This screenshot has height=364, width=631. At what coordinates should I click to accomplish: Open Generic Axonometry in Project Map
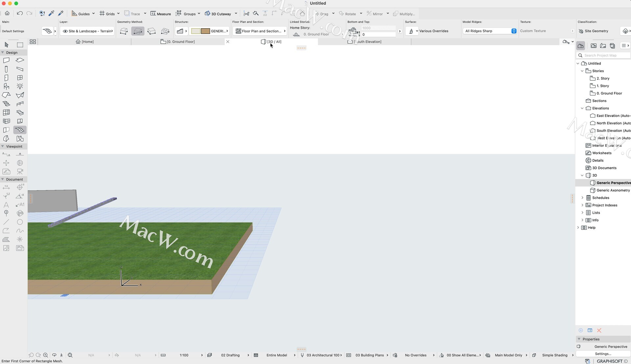click(x=610, y=190)
